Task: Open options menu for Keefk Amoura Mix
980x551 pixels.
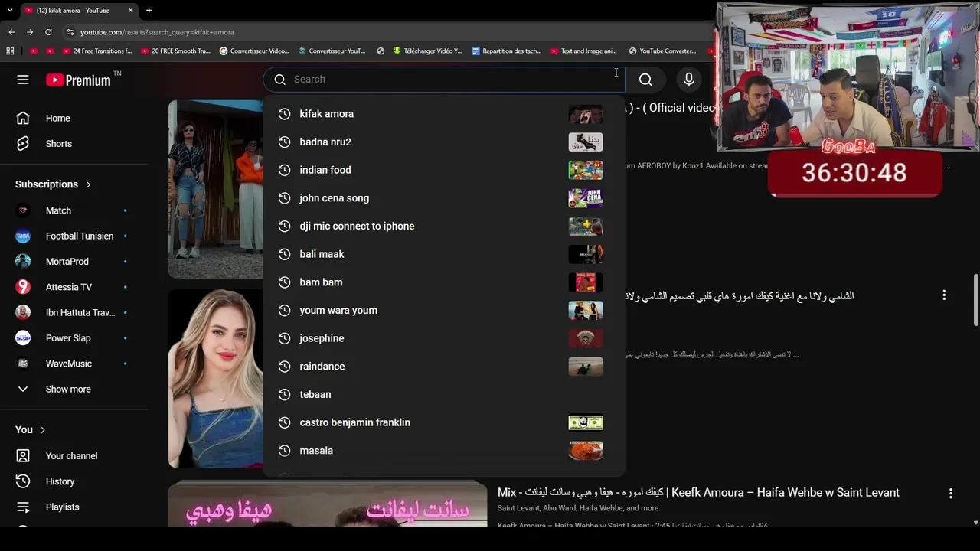Action: tap(950, 494)
